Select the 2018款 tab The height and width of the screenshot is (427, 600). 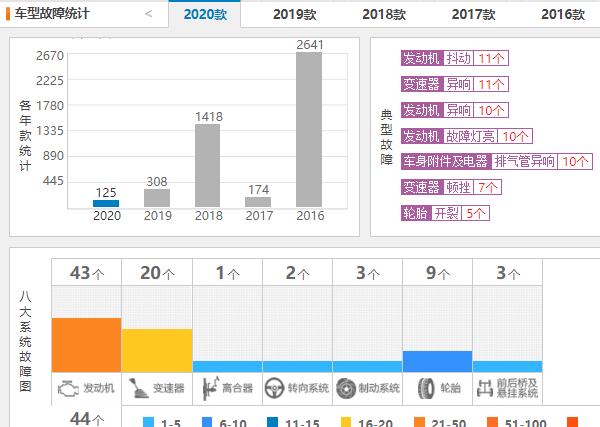point(384,14)
